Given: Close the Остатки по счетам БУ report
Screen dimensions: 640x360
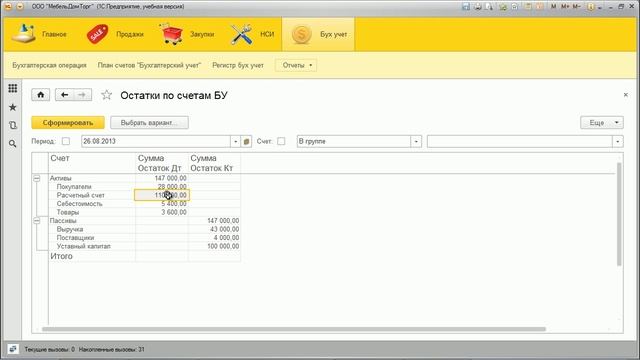Looking at the screenshot, I should coord(626,95).
